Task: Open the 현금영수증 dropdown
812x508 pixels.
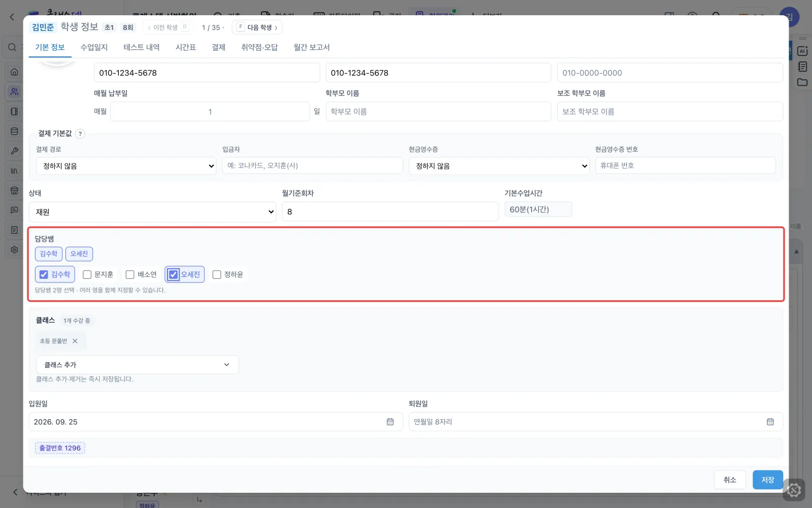Action: [x=499, y=166]
